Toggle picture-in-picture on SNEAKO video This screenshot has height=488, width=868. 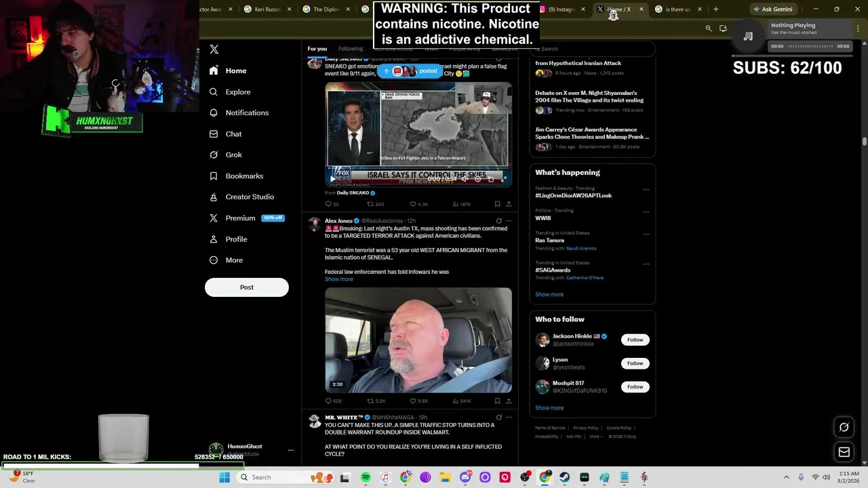click(490, 179)
